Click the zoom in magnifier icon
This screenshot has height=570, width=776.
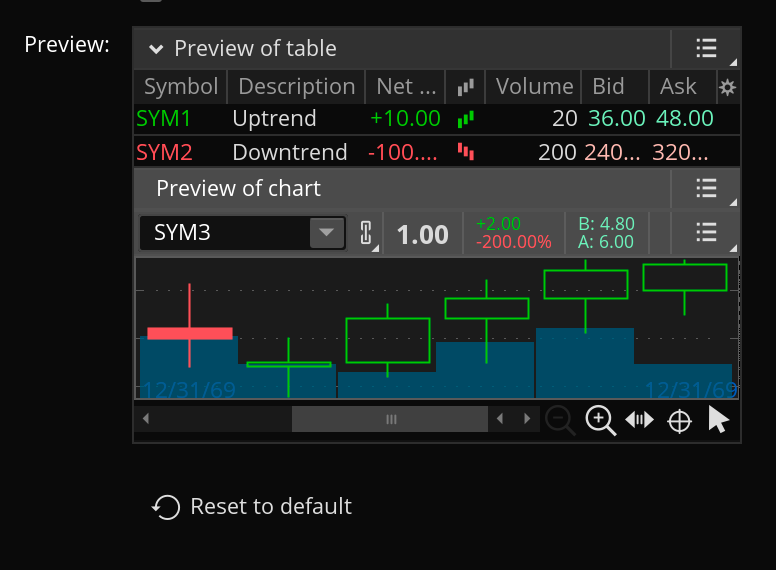point(600,420)
